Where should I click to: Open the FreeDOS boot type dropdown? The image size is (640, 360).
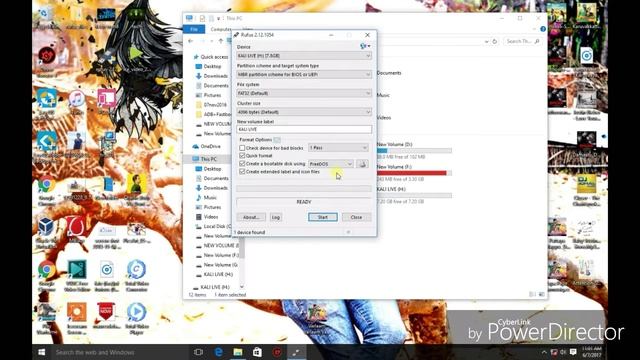point(331,164)
